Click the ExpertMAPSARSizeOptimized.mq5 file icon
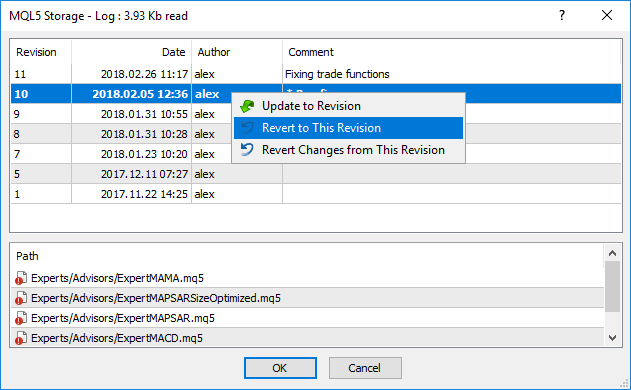Image resolution: width=631 pixels, height=390 pixels. pyautogui.click(x=21, y=298)
